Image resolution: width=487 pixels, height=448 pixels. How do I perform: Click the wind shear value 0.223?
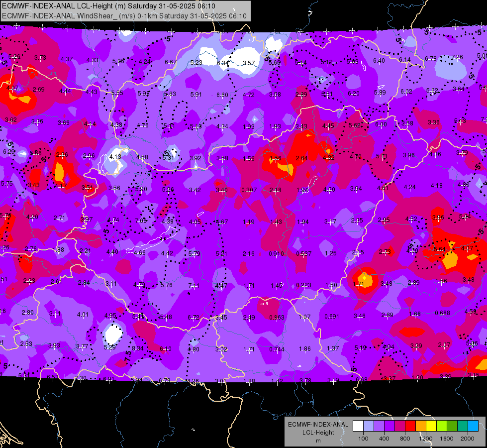click(x=304, y=285)
